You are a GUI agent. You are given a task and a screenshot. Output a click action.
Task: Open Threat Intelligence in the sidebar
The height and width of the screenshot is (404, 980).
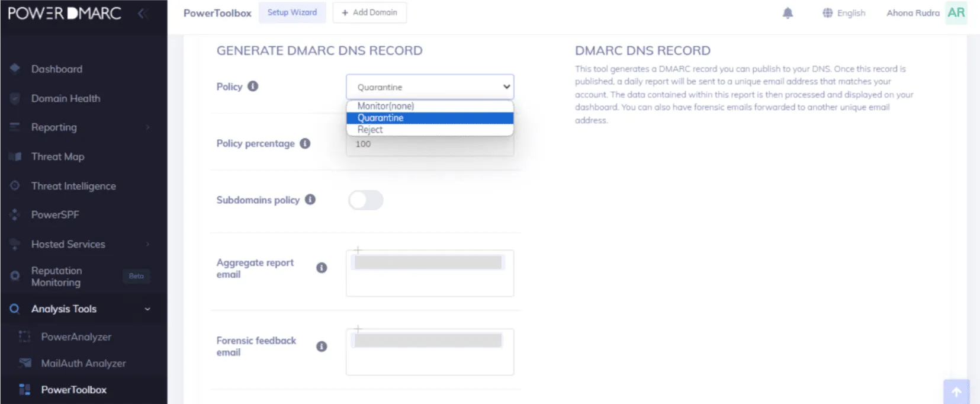[x=73, y=186]
